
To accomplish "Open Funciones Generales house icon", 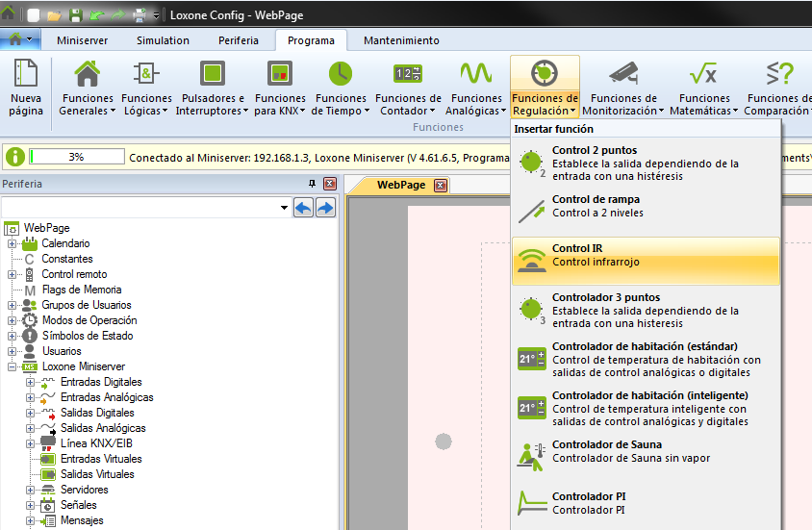I will coord(88,74).
